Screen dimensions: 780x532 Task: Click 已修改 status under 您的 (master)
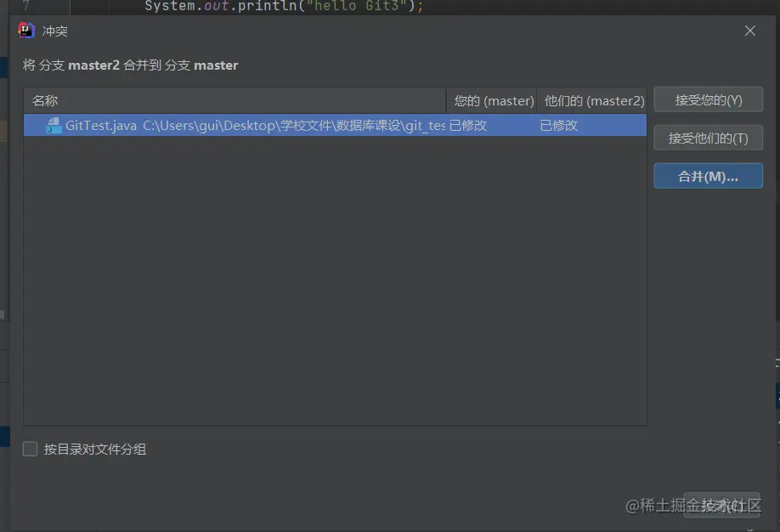pos(467,126)
